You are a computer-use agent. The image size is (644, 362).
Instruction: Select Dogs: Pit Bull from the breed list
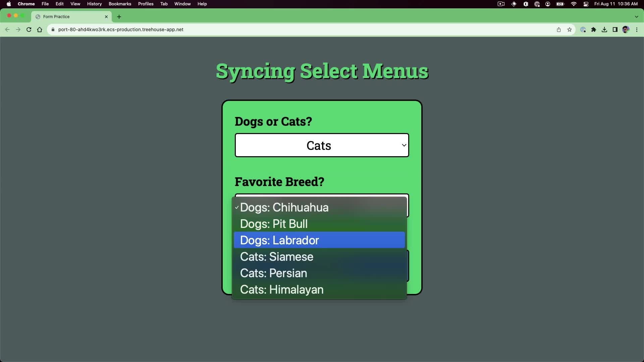tap(273, 224)
